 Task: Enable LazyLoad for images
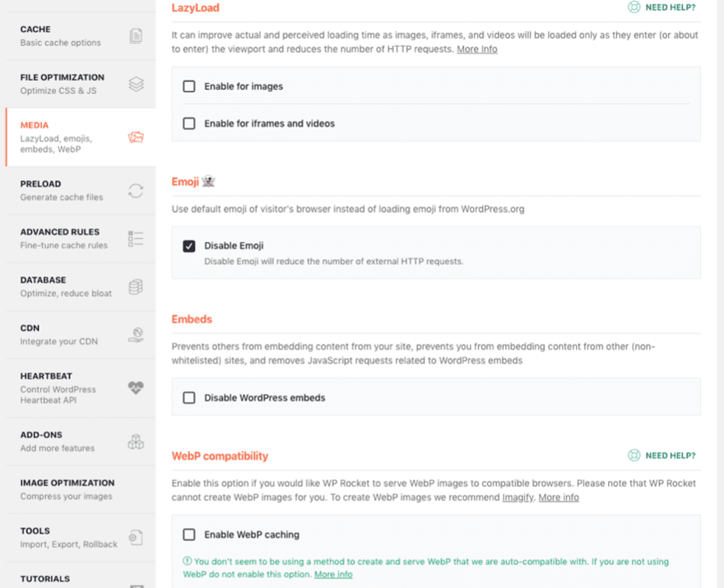tap(188, 86)
